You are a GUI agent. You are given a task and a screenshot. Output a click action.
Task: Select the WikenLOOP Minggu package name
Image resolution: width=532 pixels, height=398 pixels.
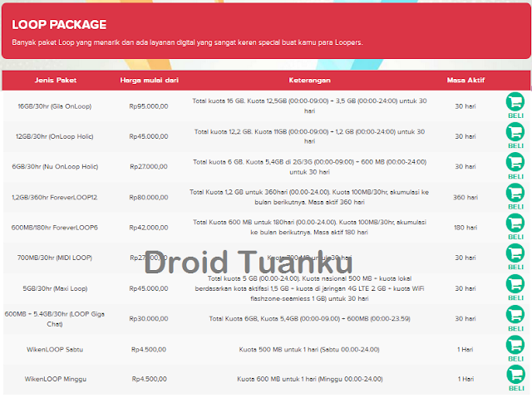(56, 379)
